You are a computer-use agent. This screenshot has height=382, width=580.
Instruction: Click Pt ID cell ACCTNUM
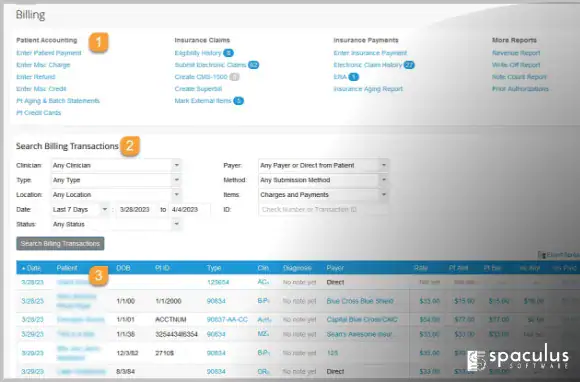click(171, 320)
